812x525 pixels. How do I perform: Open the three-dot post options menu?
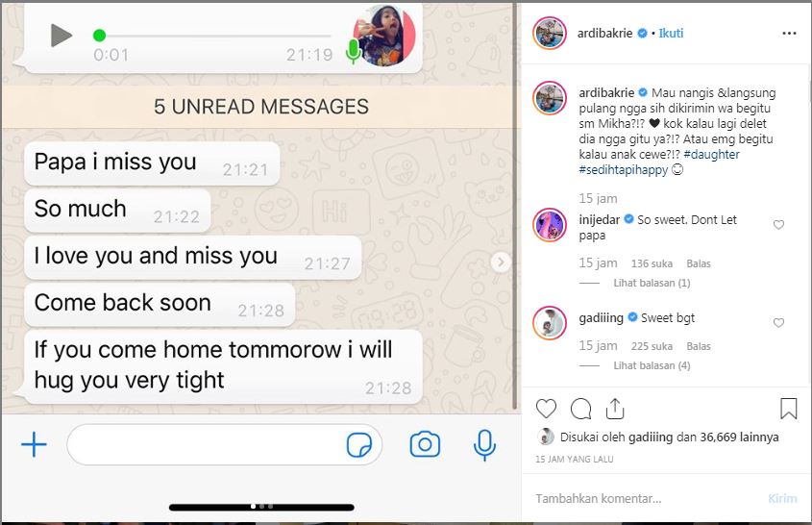(789, 33)
